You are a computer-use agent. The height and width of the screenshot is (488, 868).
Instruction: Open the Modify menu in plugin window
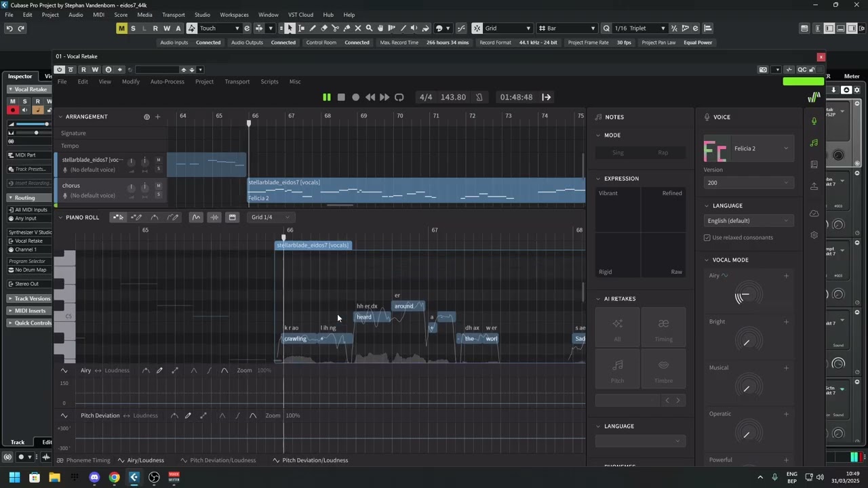click(x=131, y=82)
